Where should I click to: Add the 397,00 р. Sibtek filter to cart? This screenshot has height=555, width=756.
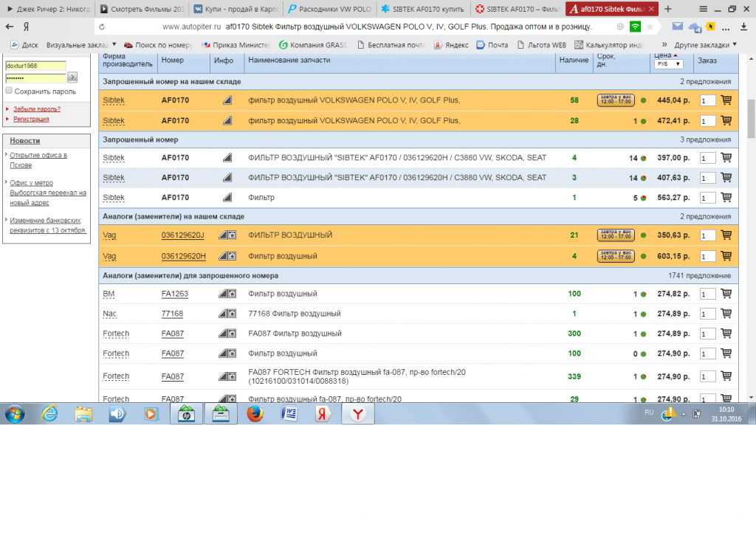pos(726,157)
